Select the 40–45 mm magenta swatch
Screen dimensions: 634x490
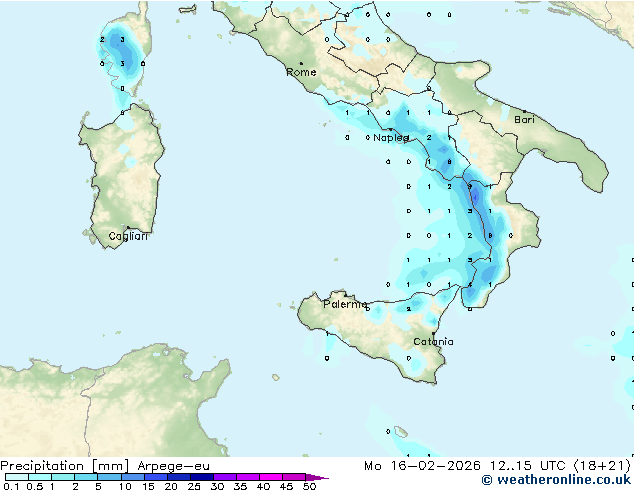[x=271, y=477]
